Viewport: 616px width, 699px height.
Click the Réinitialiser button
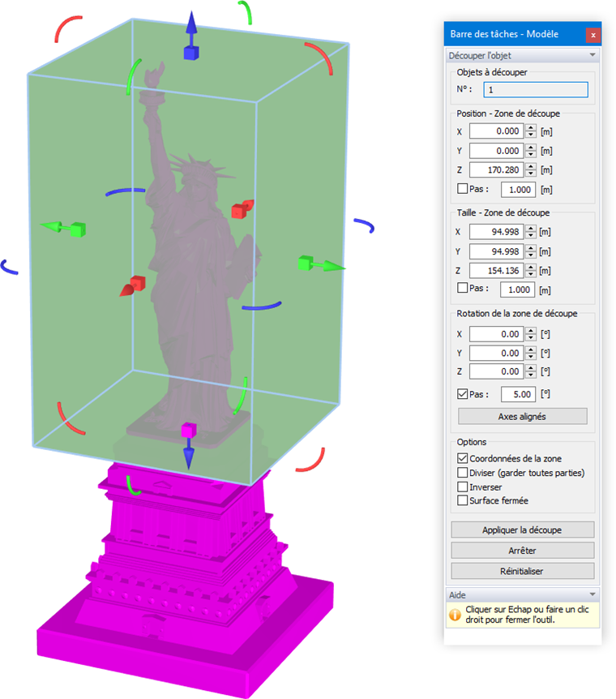point(523,571)
